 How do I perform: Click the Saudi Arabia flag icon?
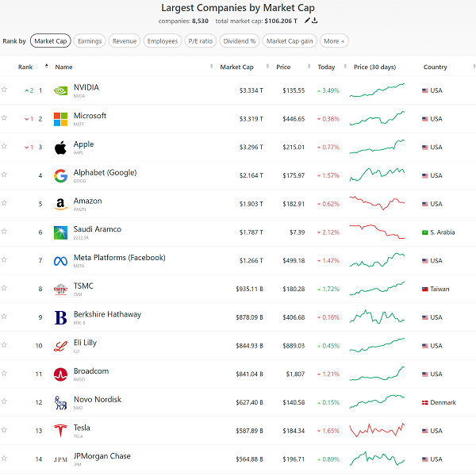tap(425, 232)
